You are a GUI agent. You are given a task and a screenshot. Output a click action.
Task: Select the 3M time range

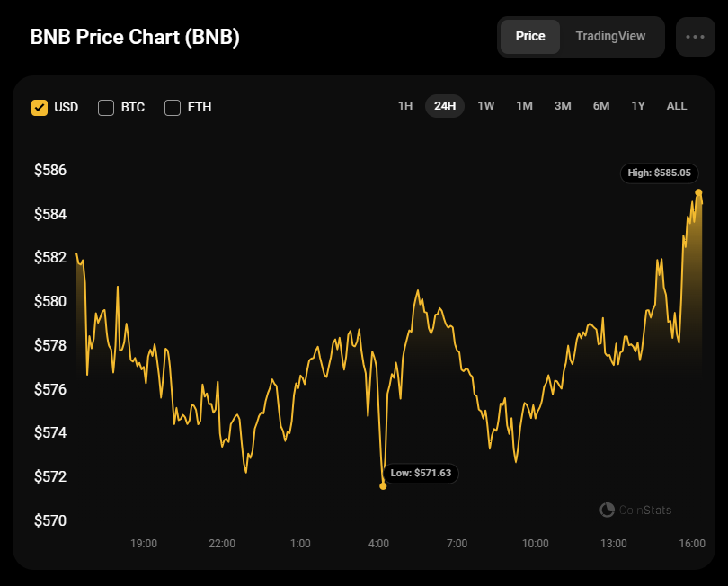click(563, 106)
